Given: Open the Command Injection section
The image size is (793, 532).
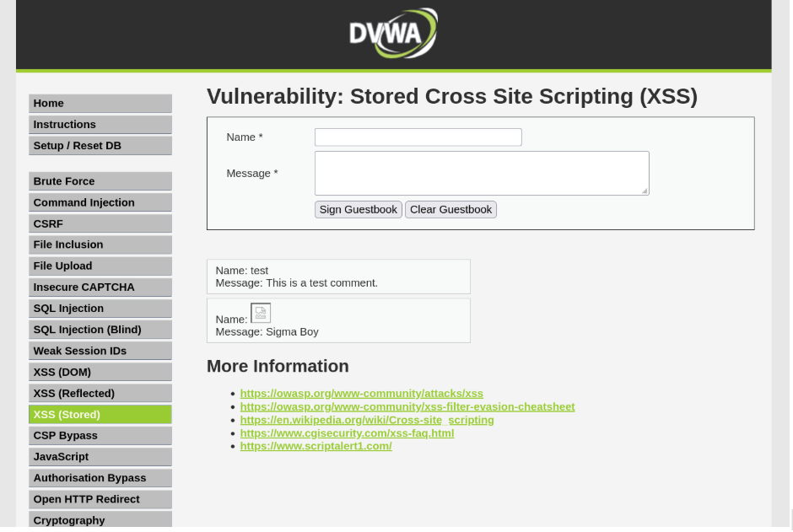Looking at the screenshot, I should [x=100, y=202].
